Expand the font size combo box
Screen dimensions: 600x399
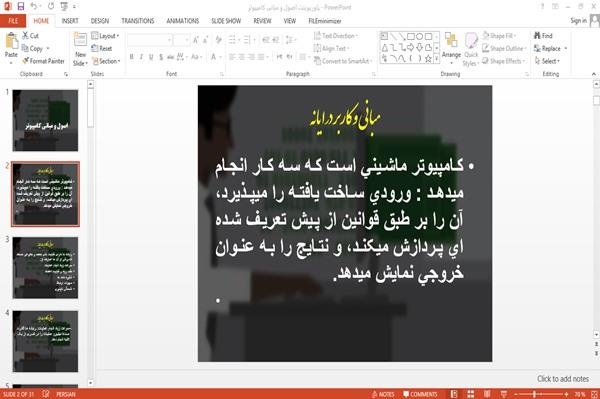[187, 40]
